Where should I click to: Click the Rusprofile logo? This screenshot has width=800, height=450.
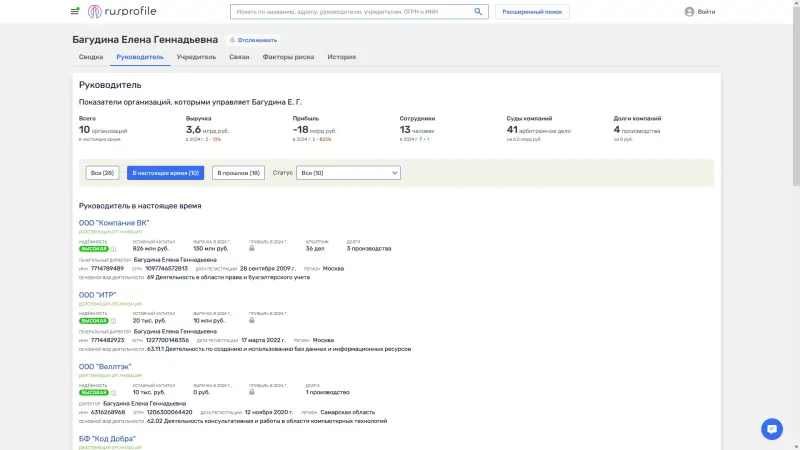pyautogui.click(x=121, y=12)
